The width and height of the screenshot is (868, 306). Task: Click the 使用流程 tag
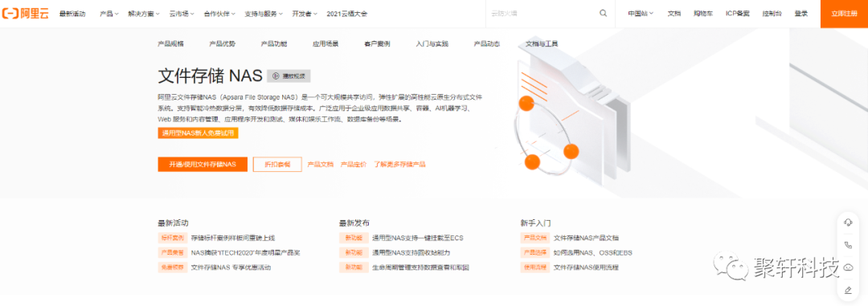coord(535,267)
